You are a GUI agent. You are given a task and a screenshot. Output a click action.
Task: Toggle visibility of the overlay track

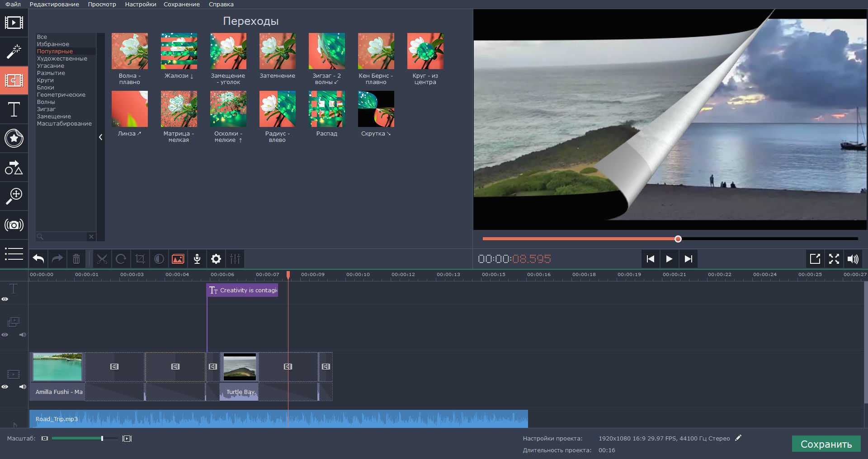tap(5, 335)
